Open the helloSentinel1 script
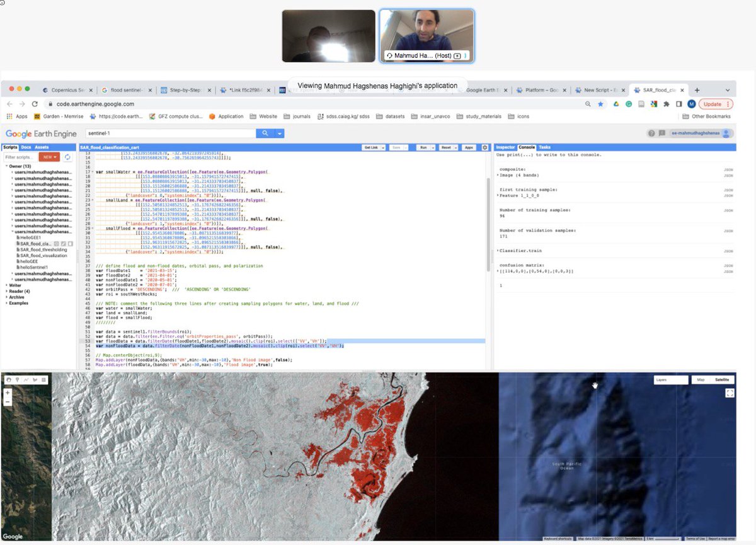This screenshot has width=756, height=545. (34, 267)
